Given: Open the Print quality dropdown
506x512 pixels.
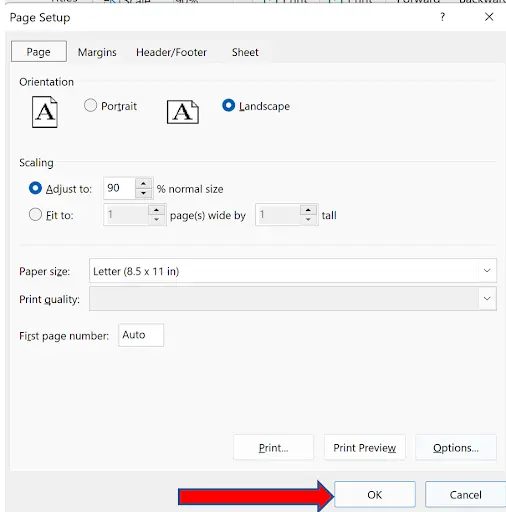Looking at the screenshot, I should coord(487,298).
